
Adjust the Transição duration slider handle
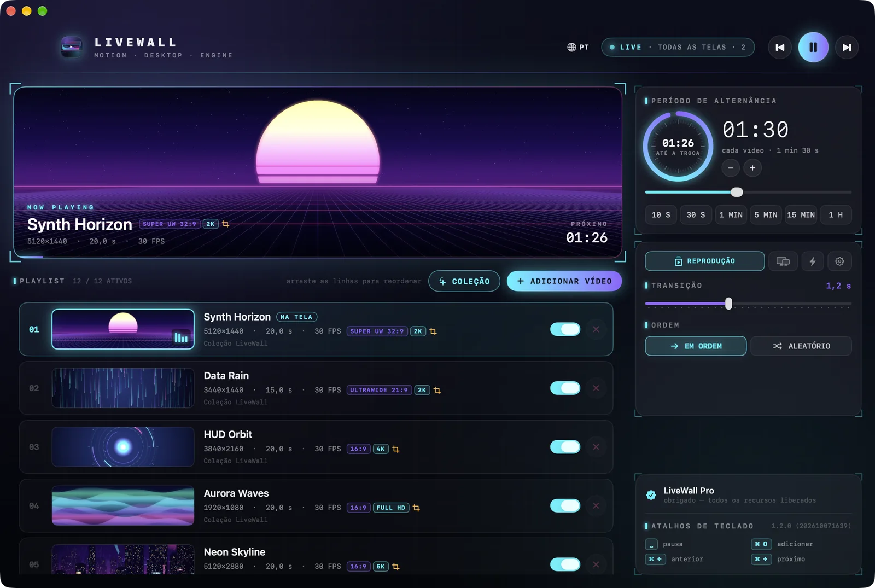[728, 304]
